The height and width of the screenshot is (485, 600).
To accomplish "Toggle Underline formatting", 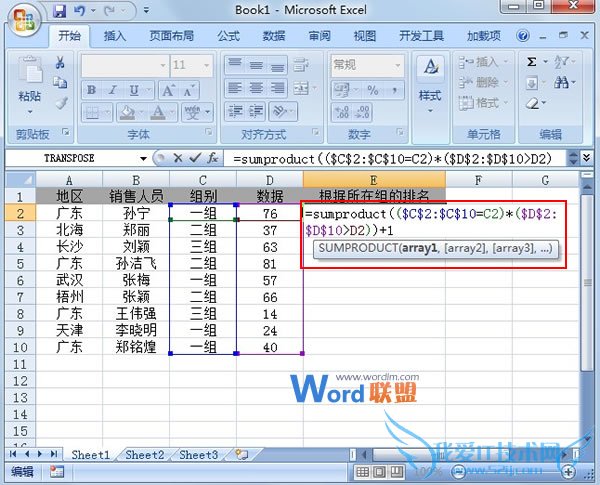I will pos(134,90).
